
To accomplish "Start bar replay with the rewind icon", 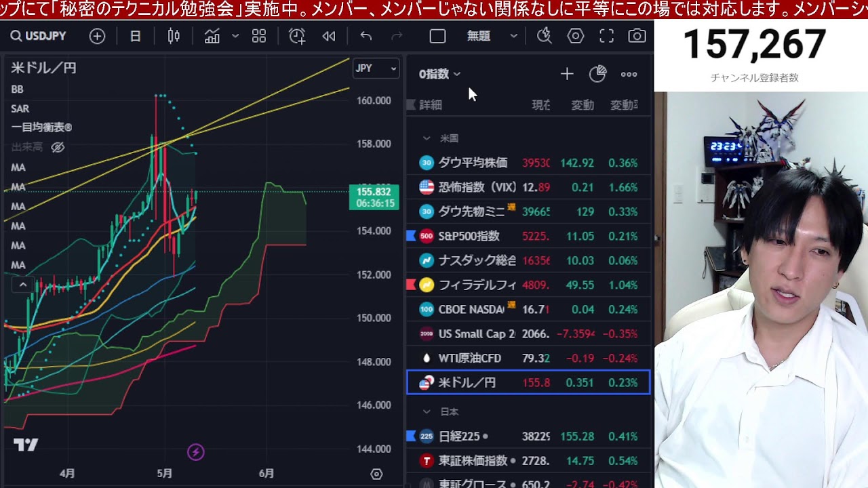I will tap(329, 37).
